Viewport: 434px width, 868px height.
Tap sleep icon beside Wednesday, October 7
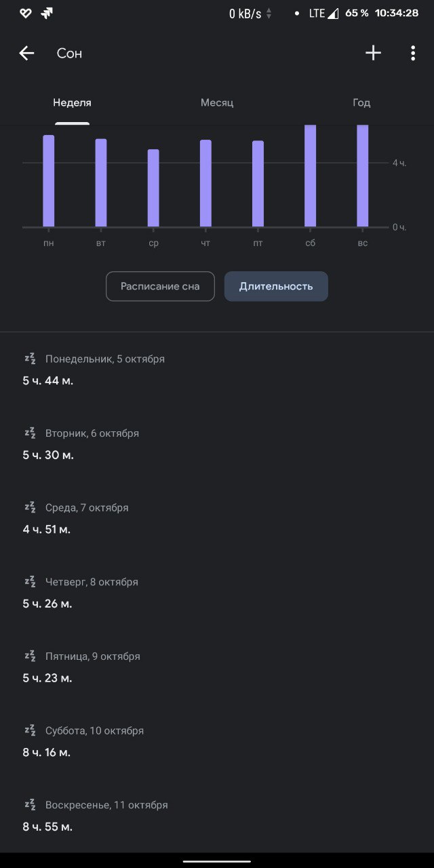click(x=30, y=507)
